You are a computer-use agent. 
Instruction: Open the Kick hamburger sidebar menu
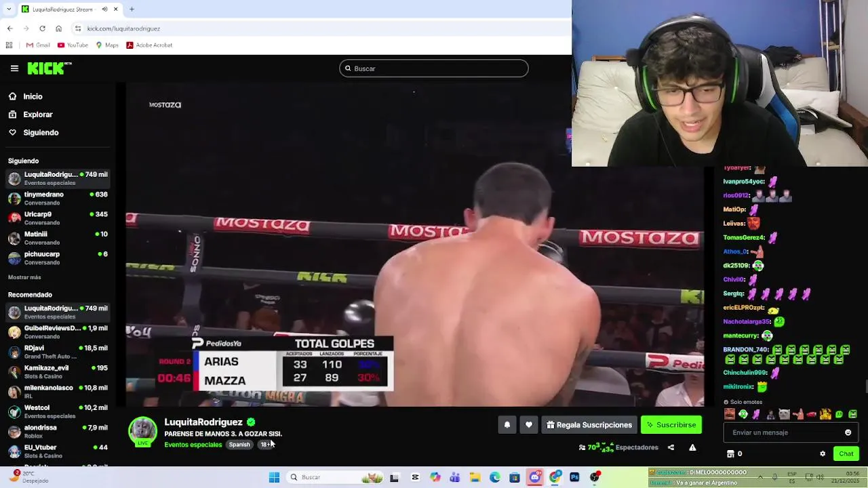[x=14, y=68]
